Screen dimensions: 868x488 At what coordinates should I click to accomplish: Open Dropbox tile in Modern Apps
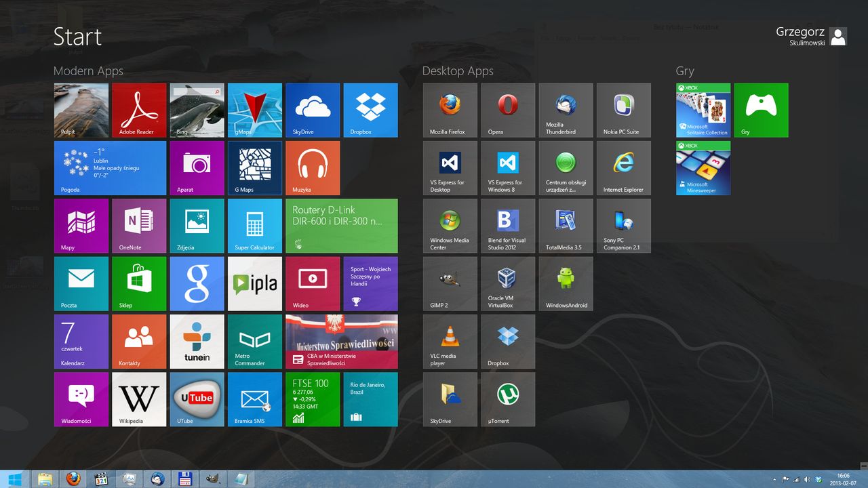[x=371, y=110]
